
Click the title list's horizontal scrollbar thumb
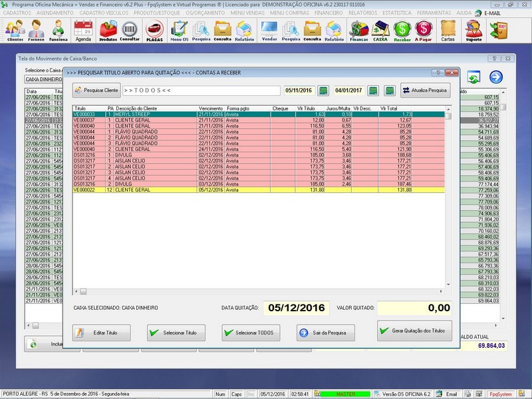(83, 291)
